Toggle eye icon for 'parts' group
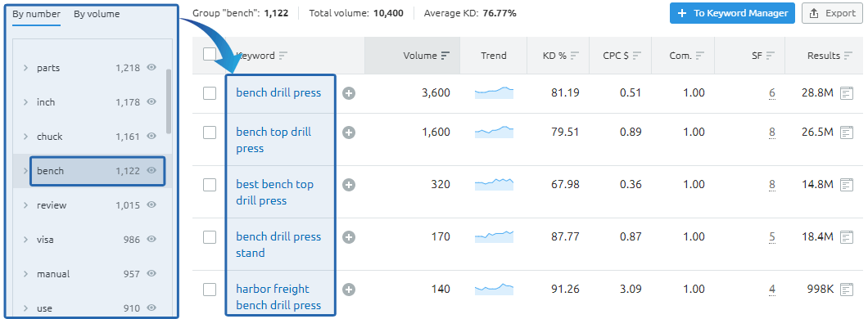The width and height of the screenshot is (868, 319). tap(151, 67)
